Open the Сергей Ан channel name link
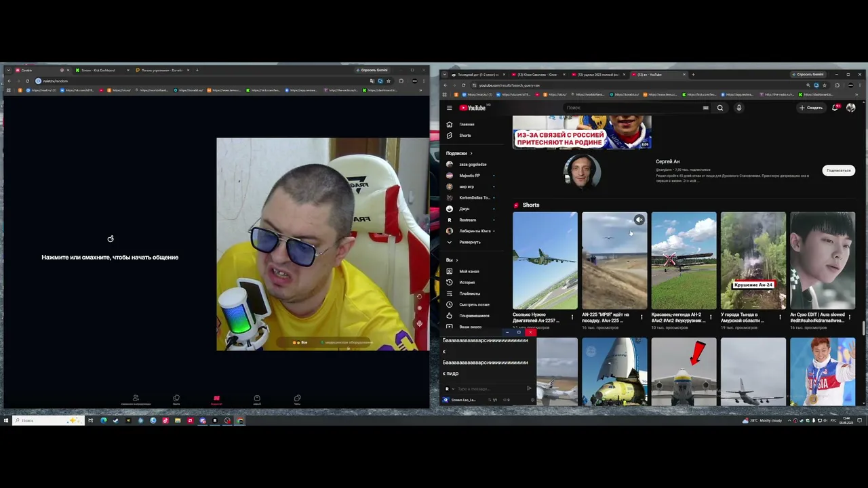Image resolution: width=868 pixels, height=488 pixels. (x=668, y=161)
